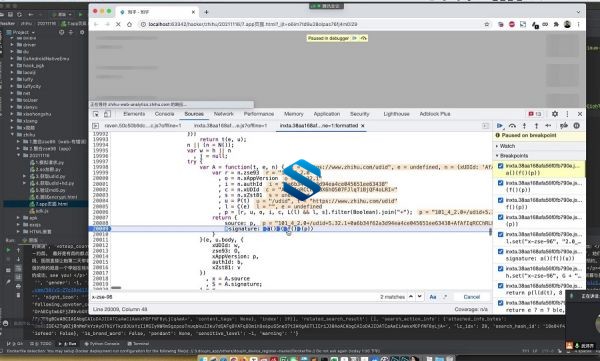This screenshot has width=600, height=361.
Task: Deactivate all breakpoints icon
Action: pyautogui.click(x=564, y=126)
